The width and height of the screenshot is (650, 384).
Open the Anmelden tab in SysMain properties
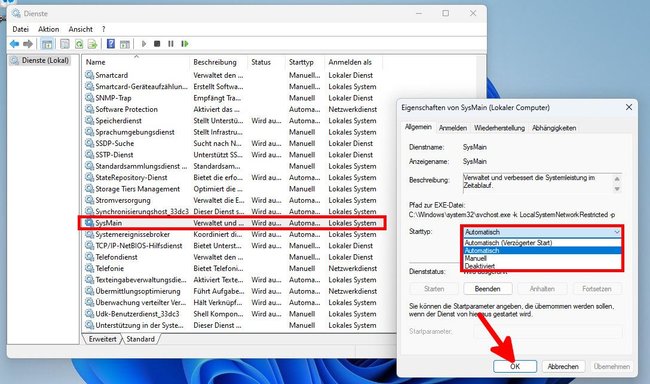pos(453,128)
